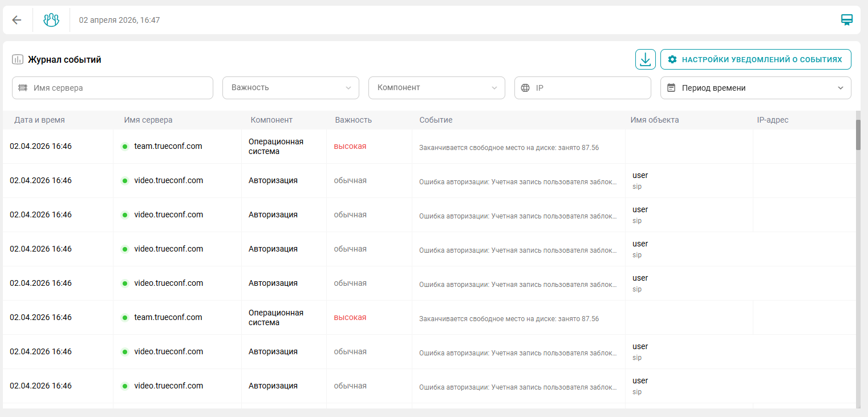The image size is (868, 417).
Task: Download the event log via download icon
Action: [x=646, y=59]
